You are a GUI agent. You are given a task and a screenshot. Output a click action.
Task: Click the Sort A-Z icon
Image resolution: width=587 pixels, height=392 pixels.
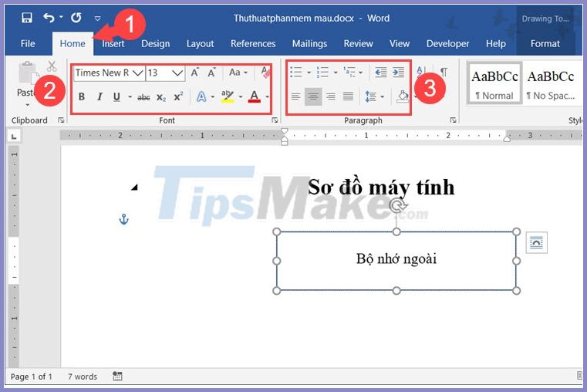420,72
